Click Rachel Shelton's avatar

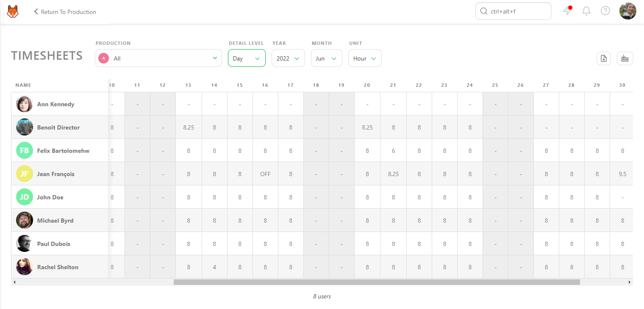25,267
